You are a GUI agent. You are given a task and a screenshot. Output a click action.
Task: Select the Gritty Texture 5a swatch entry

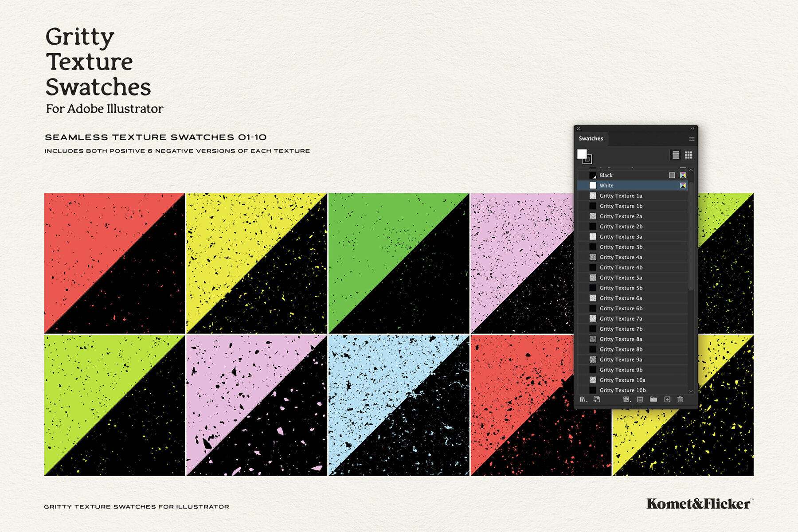click(x=621, y=278)
